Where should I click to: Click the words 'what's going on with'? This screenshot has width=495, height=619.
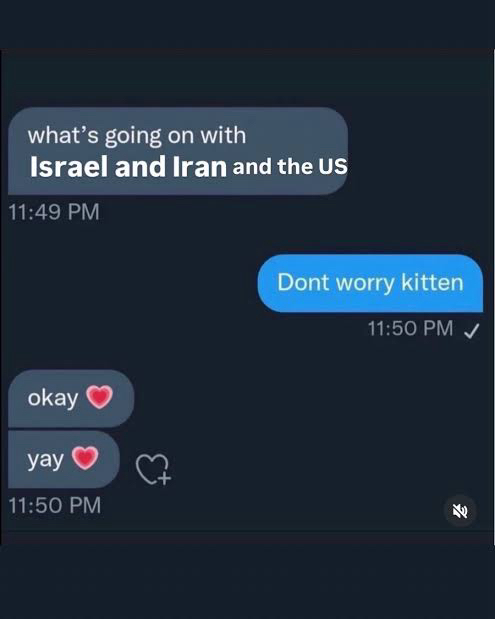click(x=137, y=136)
